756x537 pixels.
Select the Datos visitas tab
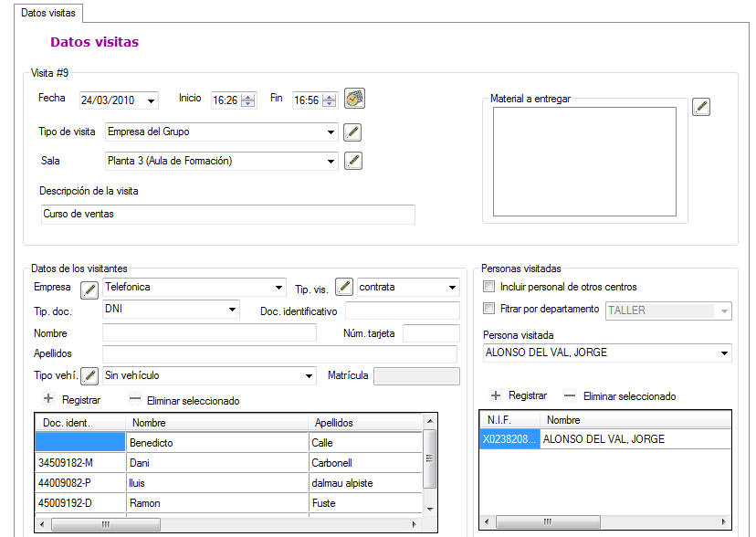[x=48, y=13]
